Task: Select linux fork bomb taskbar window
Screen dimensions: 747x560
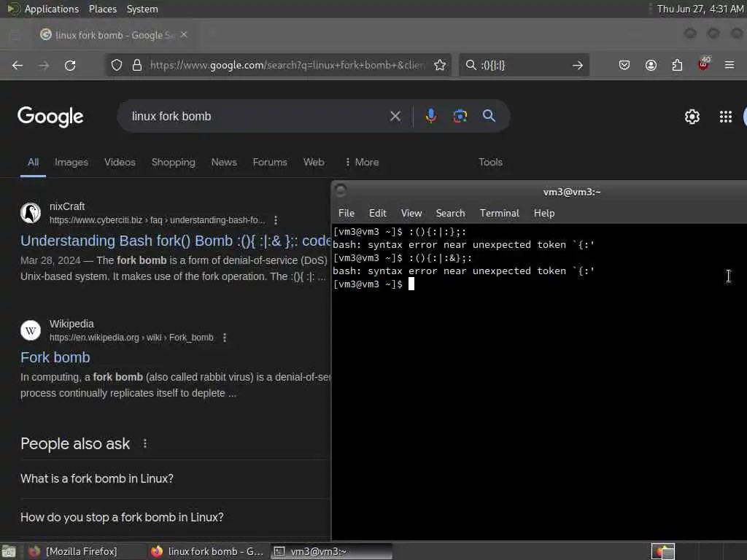Action: click(208, 551)
